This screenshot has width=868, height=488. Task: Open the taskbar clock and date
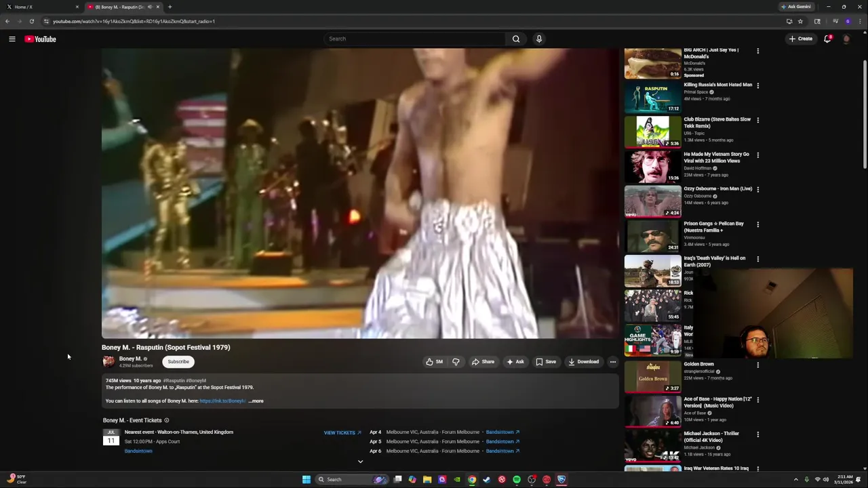[x=845, y=480]
